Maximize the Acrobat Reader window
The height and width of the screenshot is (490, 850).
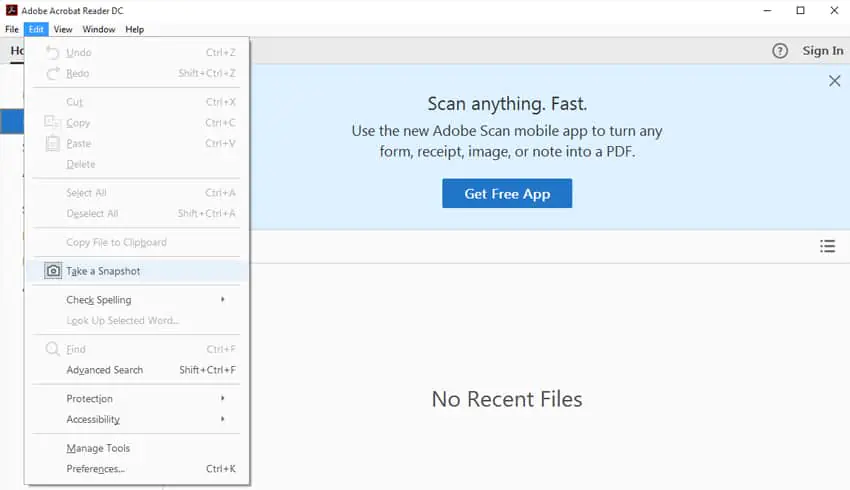(800, 10)
